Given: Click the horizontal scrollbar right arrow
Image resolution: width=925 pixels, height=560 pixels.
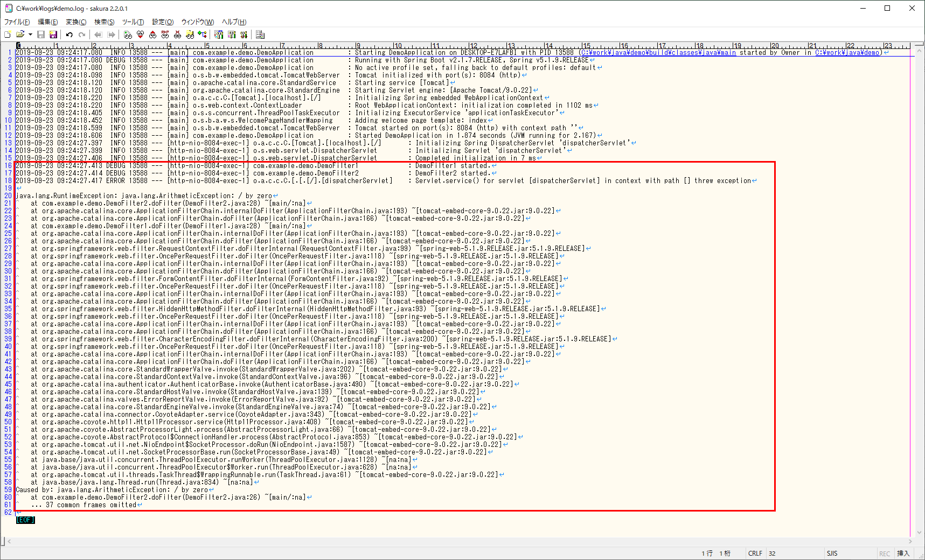Looking at the screenshot, I should (x=911, y=541).
